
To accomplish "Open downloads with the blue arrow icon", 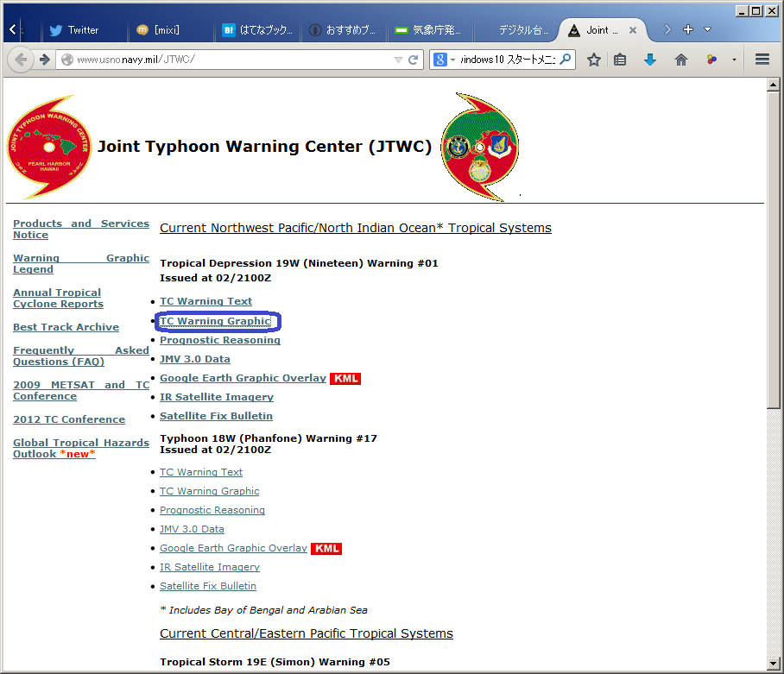I will click(650, 60).
